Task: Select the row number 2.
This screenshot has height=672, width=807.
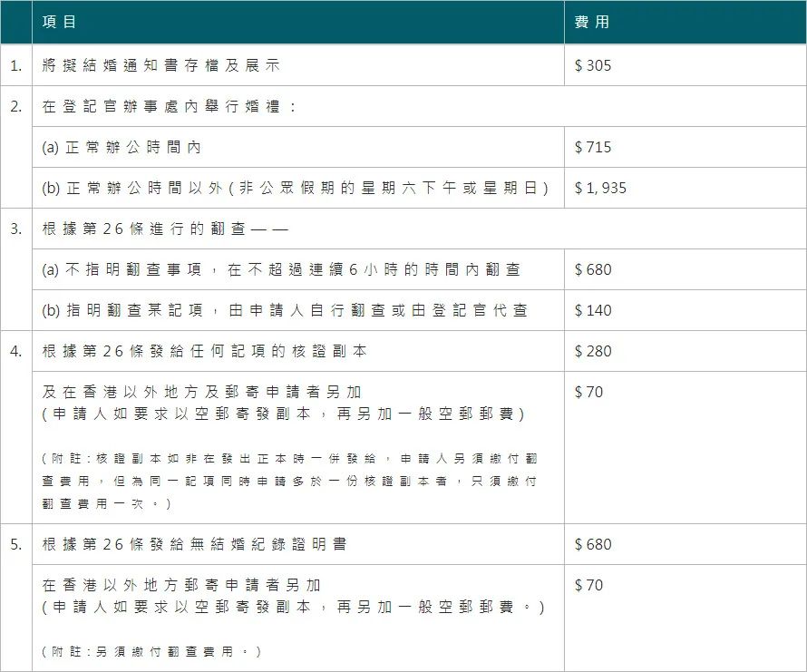Action: [16, 106]
